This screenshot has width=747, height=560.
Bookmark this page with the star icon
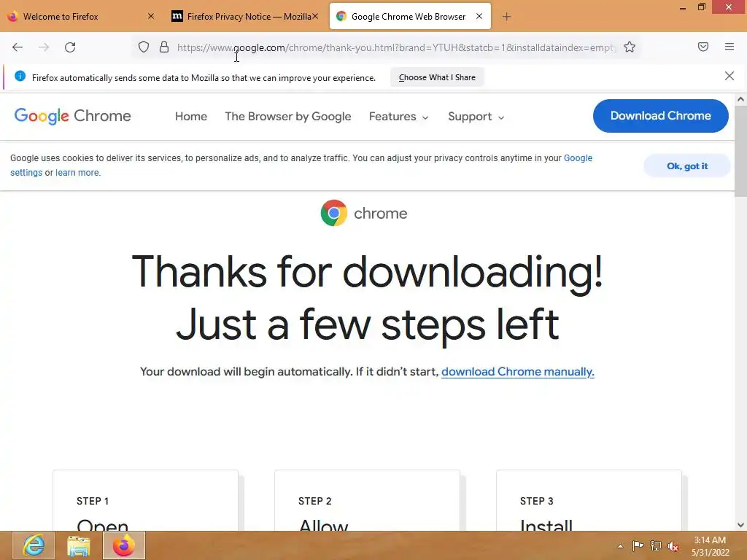pyautogui.click(x=630, y=47)
